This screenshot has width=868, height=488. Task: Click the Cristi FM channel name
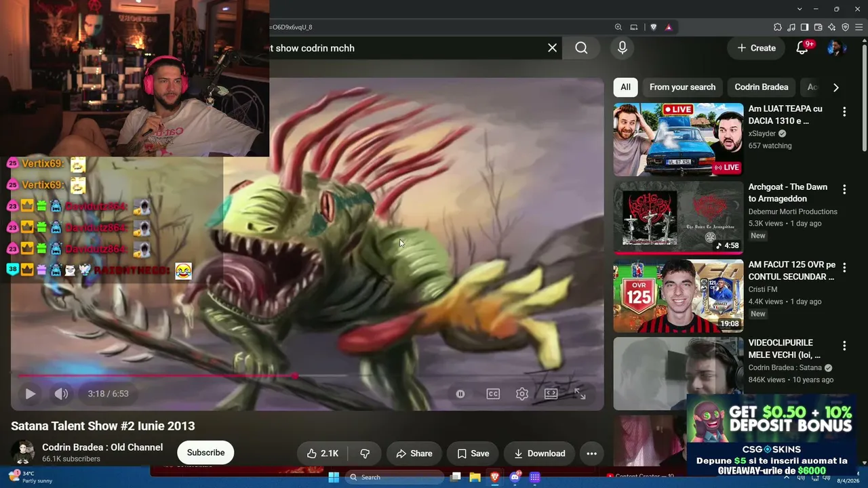(x=763, y=289)
